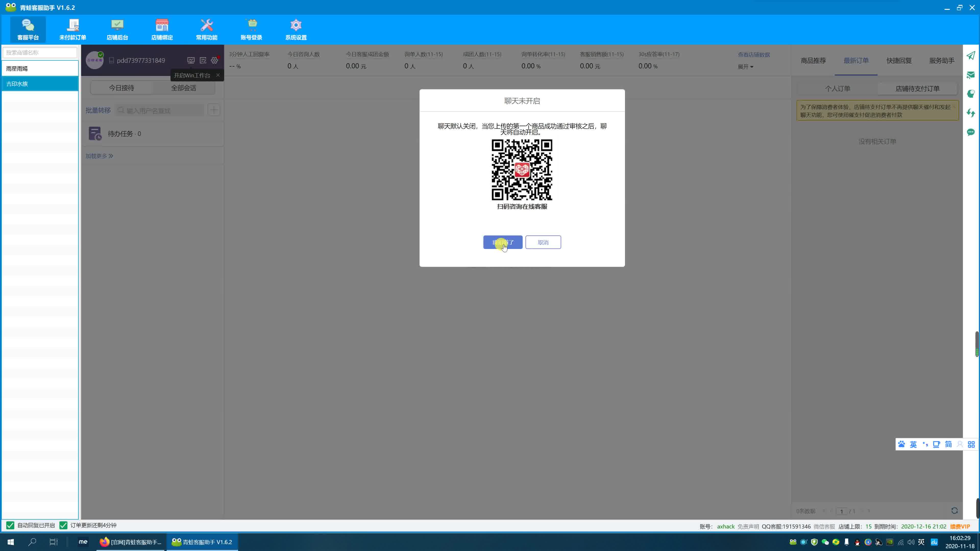Click the 搜索商铺名称 search field
Screen dimensions: 980x551
[x=40, y=53]
